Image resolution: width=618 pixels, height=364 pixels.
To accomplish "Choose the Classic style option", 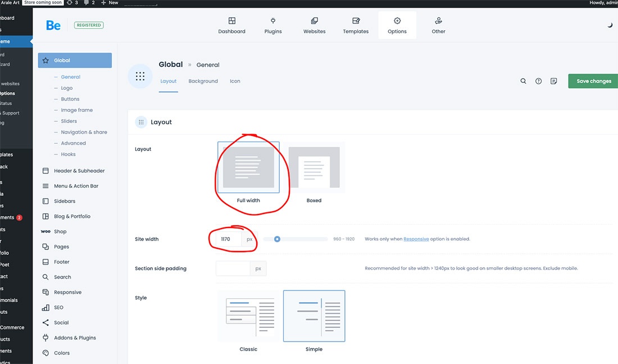I will pyautogui.click(x=248, y=316).
